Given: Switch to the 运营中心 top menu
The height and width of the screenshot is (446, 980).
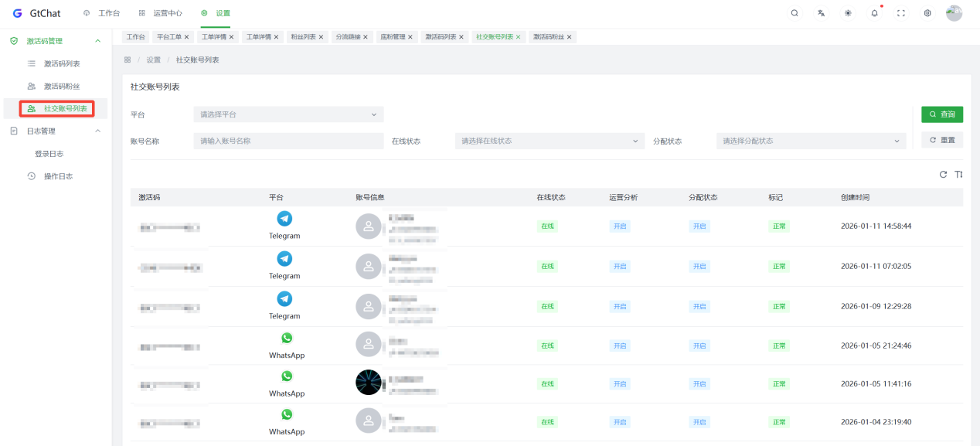Looking at the screenshot, I should [x=161, y=13].
